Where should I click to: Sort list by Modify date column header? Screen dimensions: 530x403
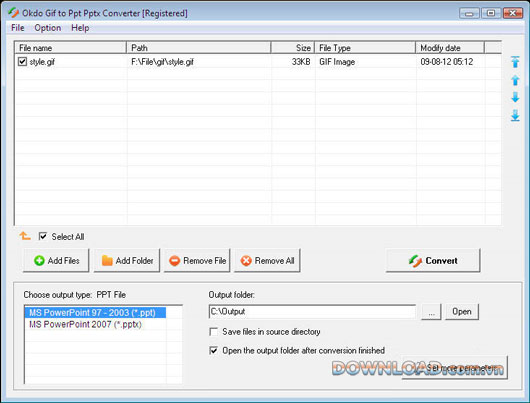point(450,48)
